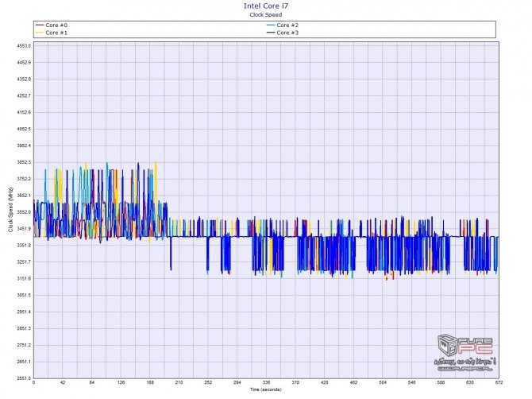The width and height of the screenshot is (532, 399).
Task: Click the Core #2 legend label
Action: coord(287,25)
